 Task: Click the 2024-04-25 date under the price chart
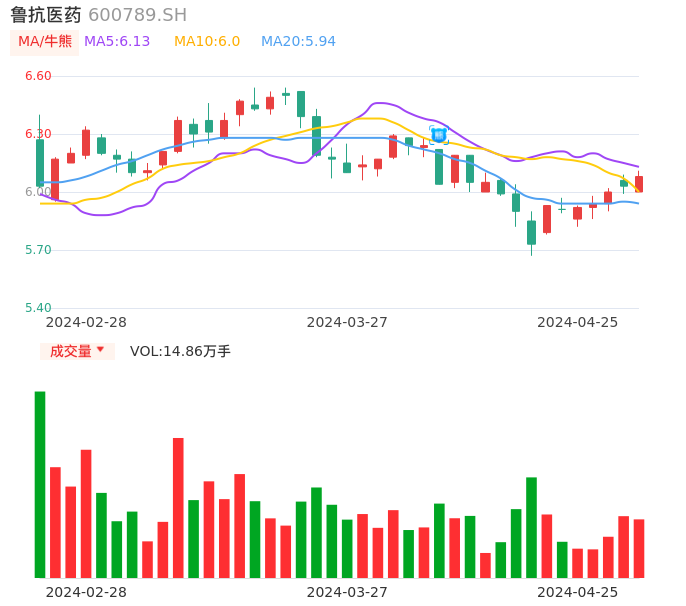pos(578,322)
